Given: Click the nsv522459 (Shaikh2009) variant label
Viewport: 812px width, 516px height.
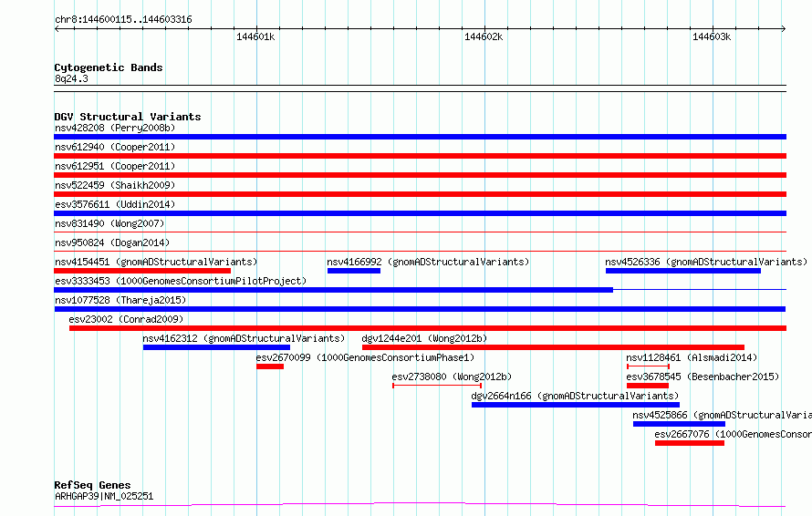Looking at the screenshot, I should tap(115, 185).
